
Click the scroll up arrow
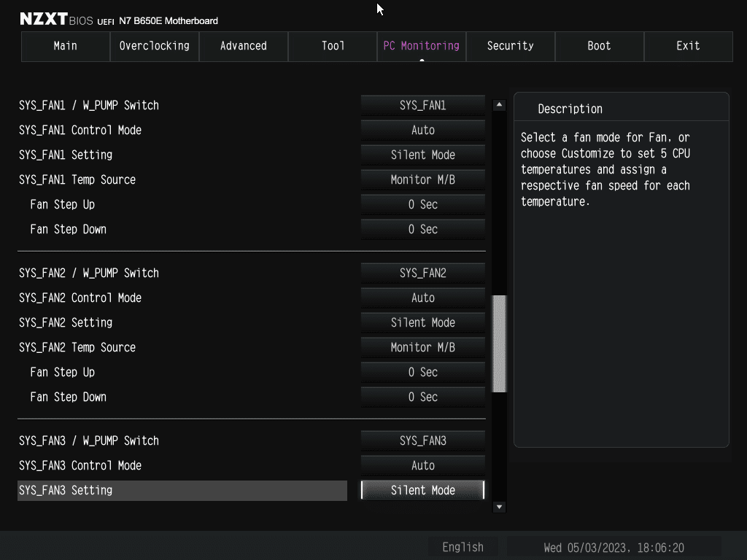pyautogui.click(x=499, y=105)
